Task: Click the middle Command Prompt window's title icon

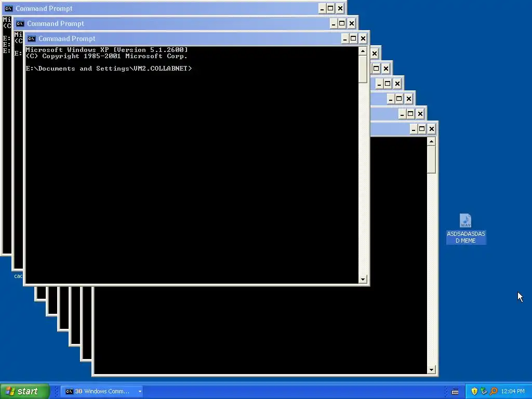Action: 20,23
